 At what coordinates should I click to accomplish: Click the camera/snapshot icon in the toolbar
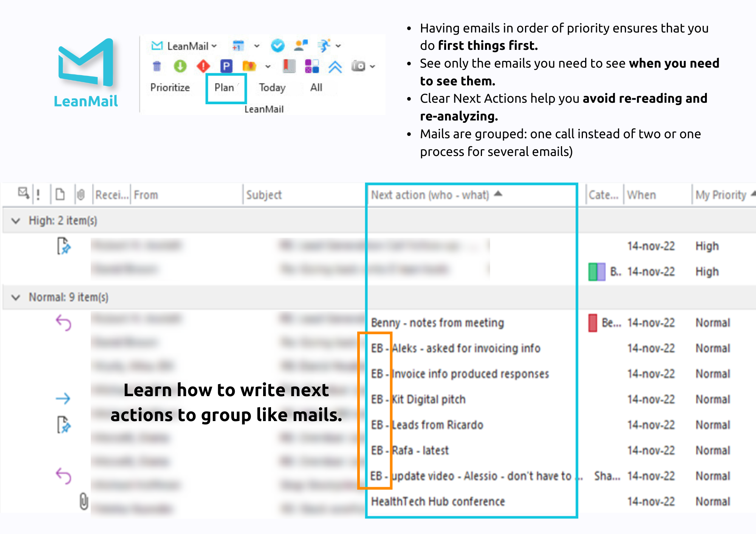pyautogui.click(x=359, y=66)
